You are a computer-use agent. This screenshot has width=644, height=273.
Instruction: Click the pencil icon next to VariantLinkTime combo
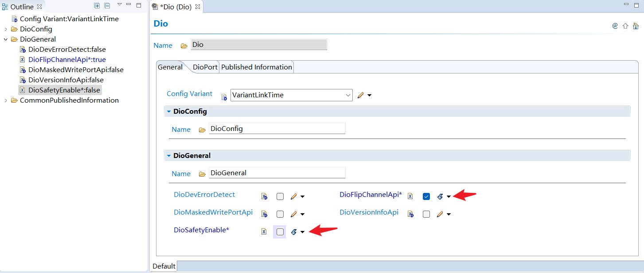point(360,95)
